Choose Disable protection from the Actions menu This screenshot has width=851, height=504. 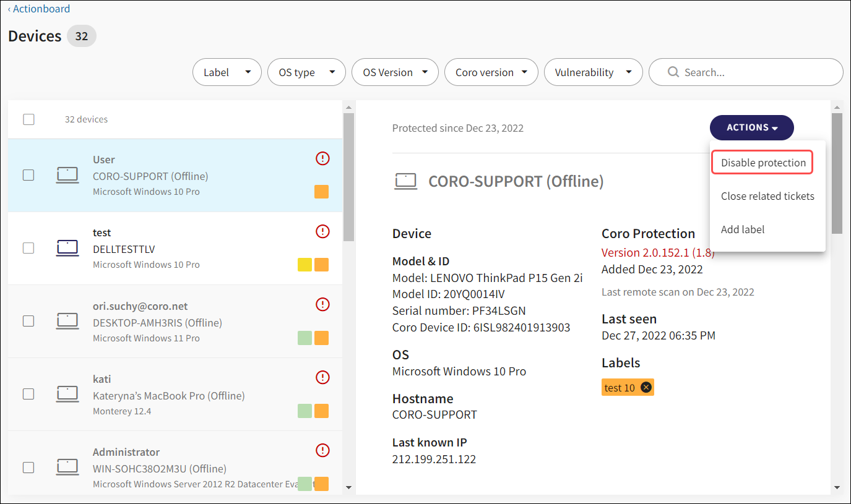pyautogui.click(x=762, y=163)
